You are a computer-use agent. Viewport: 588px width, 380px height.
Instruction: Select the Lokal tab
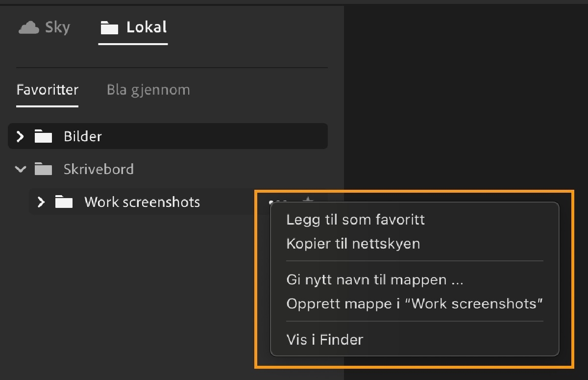(x=132, y=27)
